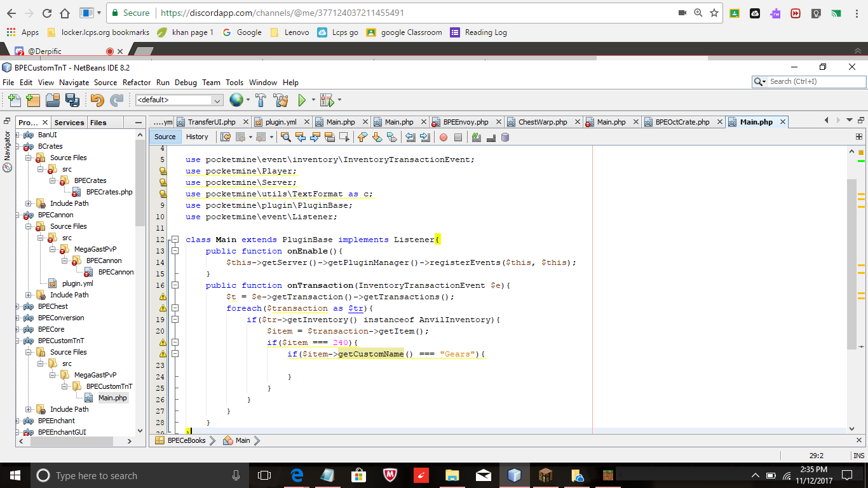Toggle code fold at onTransaction line 16
Viewport: 868px width, 488px height.
pos(175,285)
